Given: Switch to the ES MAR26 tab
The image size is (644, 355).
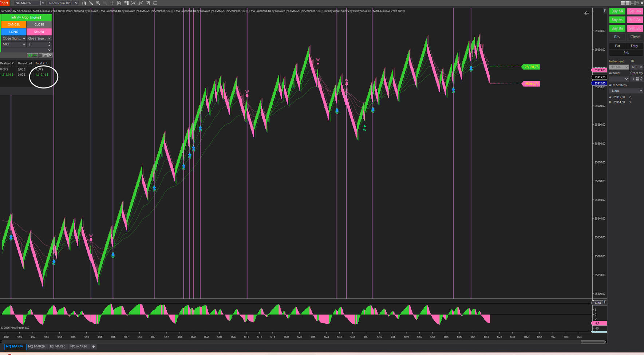Looking at the screenshot, I should pos(58,346).
